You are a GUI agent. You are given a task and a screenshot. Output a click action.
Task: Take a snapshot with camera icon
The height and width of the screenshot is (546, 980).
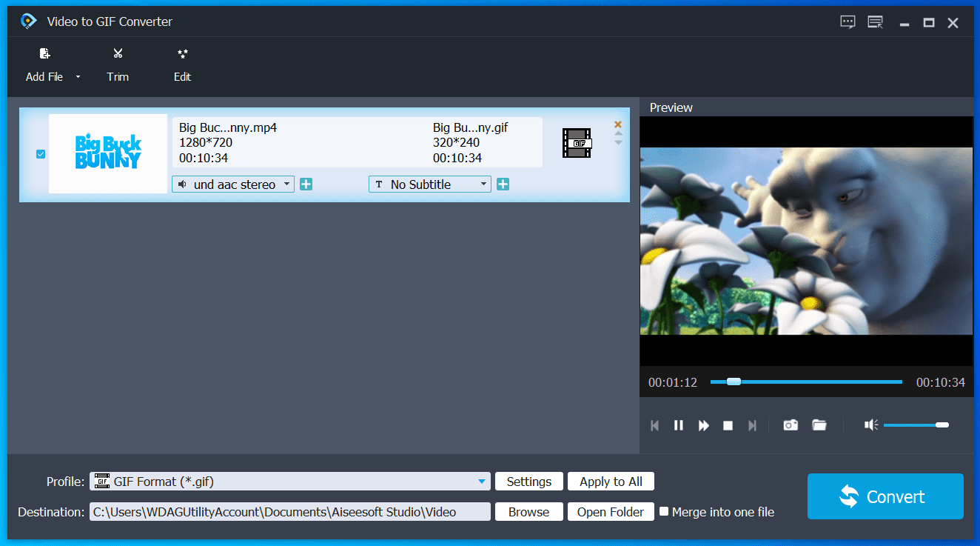tap(791, 425)
